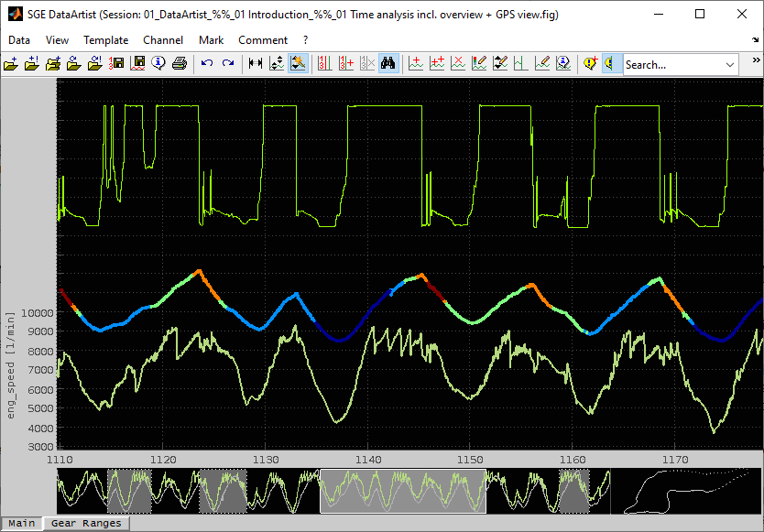Click the add multiple channels double-plus icon
The width and height of the screenshot is (764, 532).
click(437, 63)
